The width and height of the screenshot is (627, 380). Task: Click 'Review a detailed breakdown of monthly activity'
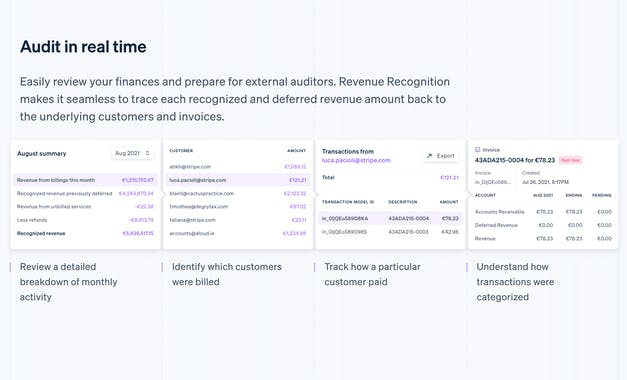click(68, 282)
